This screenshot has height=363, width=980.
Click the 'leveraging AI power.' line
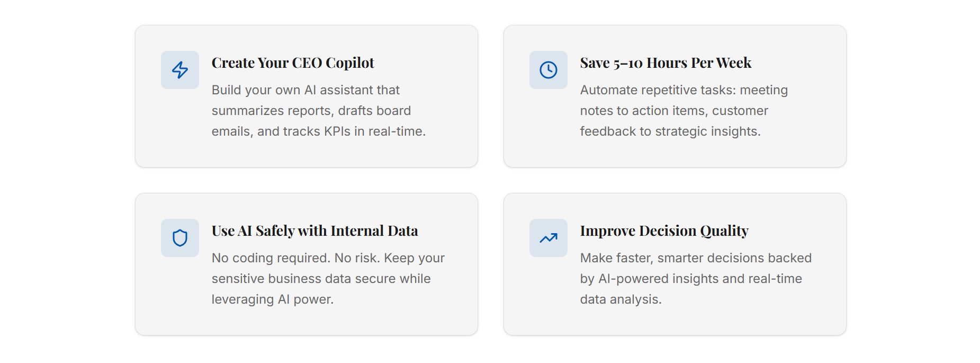click(273, 299)
